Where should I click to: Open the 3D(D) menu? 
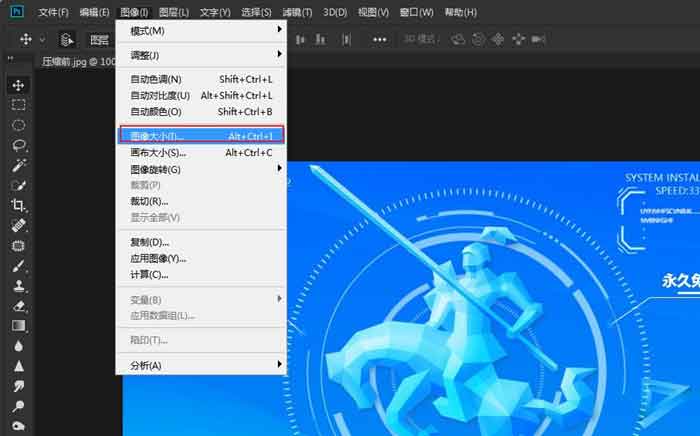pyautogui.click(x=335, y=12)
